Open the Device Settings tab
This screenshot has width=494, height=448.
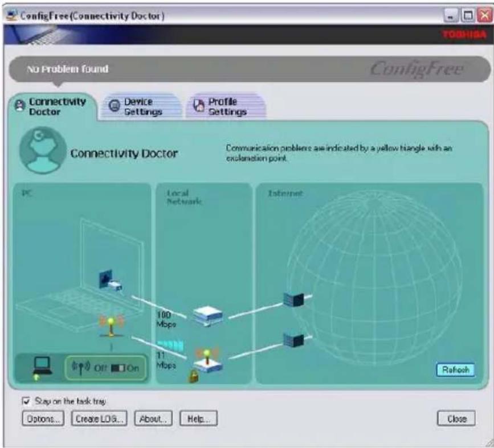click(x=141, y=106)
